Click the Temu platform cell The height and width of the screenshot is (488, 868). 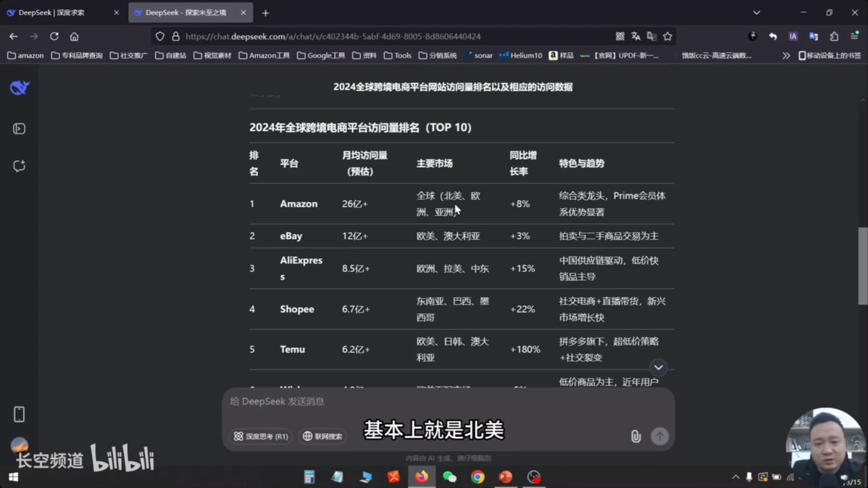[292, 349]
